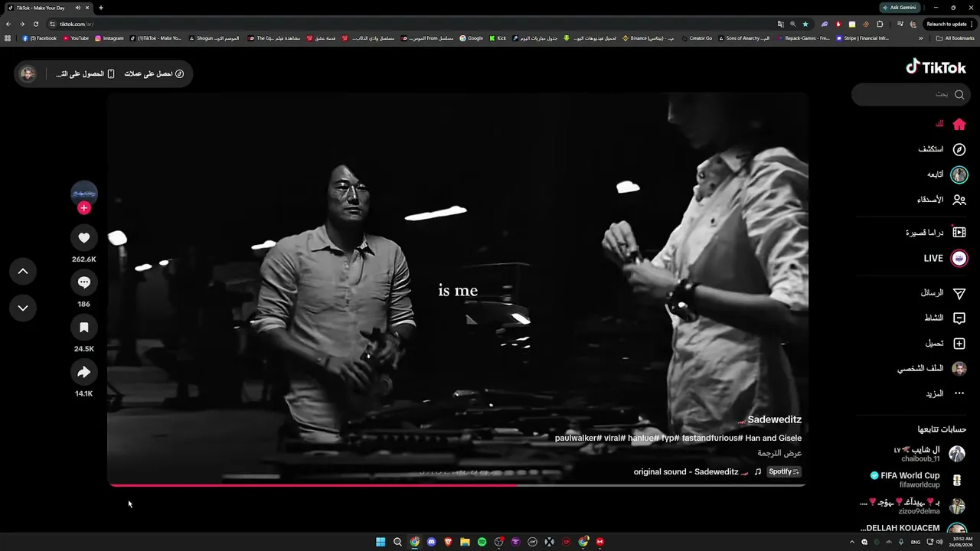Open the Chrome apps grid icon
This screenshot has width=980, height=551.
(8, 38)
